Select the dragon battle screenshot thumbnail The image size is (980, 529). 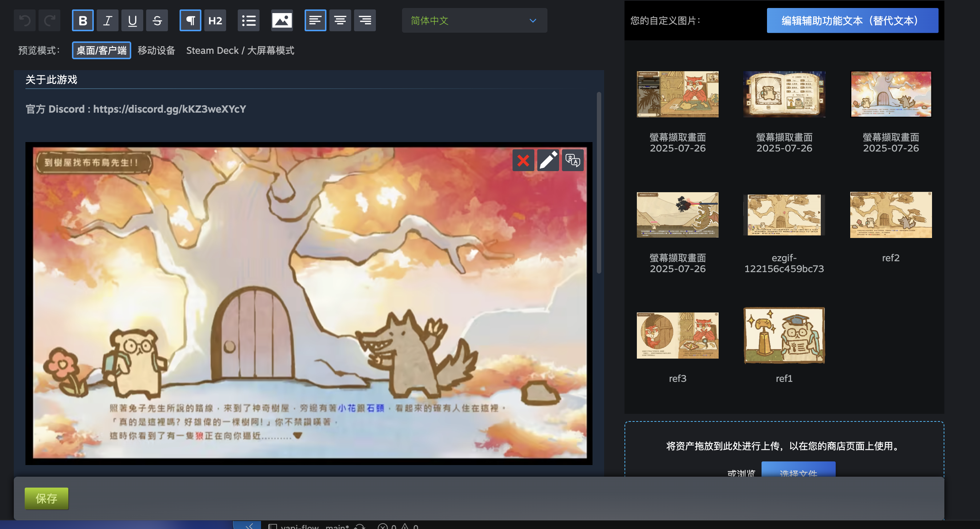[x=678, y=214]
